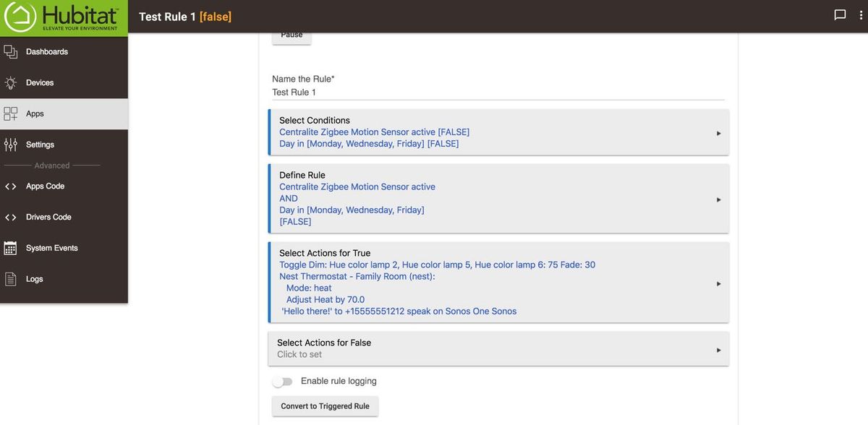
Task: Expand the Define Rule section arrow
Action: click(x=718, y=199)
